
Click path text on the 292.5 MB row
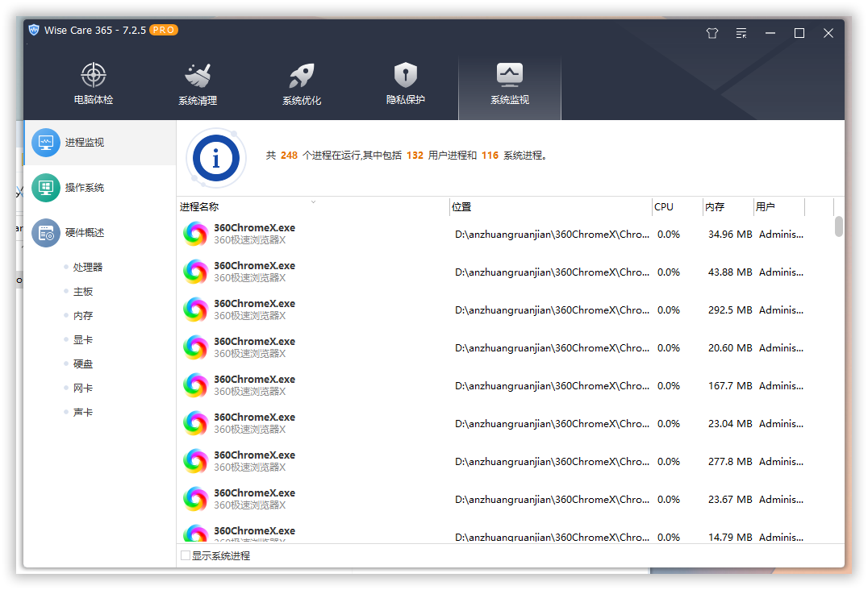[552, 310]
